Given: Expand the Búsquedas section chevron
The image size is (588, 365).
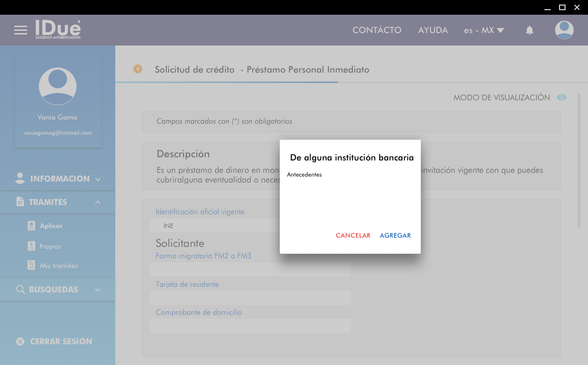Looking at the screenshot, I should (x=98, y=290).
